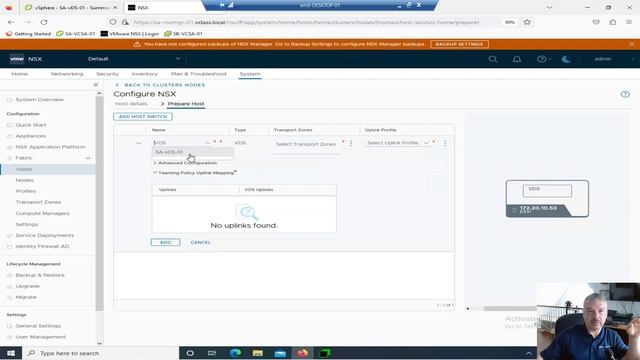Open the NSX search icon
This screenshot has height=360, width=640.
[493, 59]
